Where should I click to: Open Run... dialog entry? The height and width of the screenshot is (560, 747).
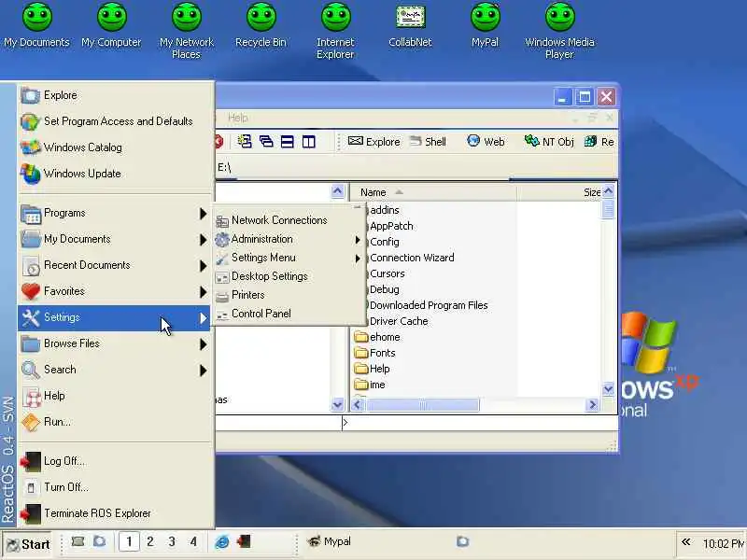click(x=114, y=422)
